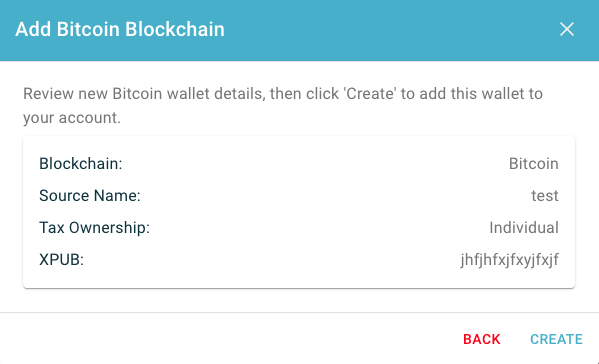
Task: Click the 'Source Name:' label
Action: 90,196
